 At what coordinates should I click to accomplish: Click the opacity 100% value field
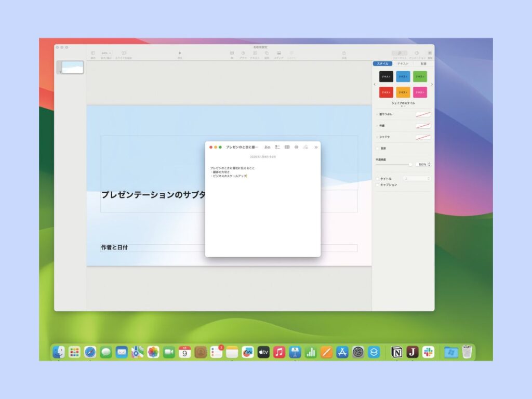[x=422, y=164]
